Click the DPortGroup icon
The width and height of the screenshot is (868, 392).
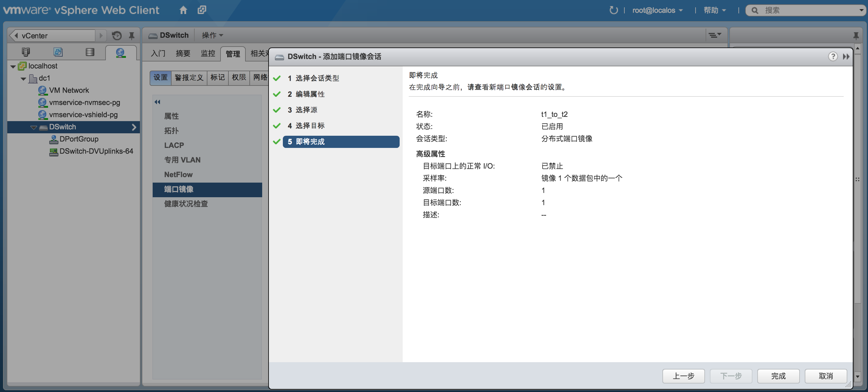[x=54, y=139]
